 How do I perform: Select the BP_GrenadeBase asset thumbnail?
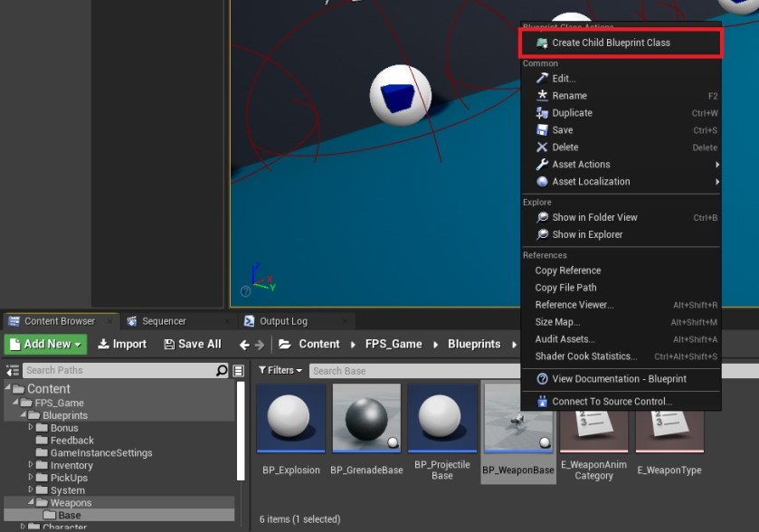tap(366, 418)
